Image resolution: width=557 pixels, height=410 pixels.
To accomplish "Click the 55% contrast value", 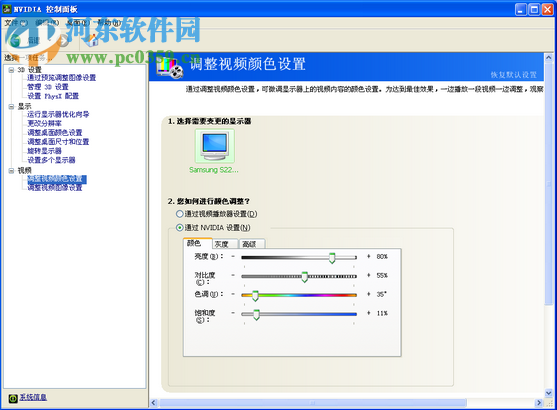I will [x=382, y=275].
